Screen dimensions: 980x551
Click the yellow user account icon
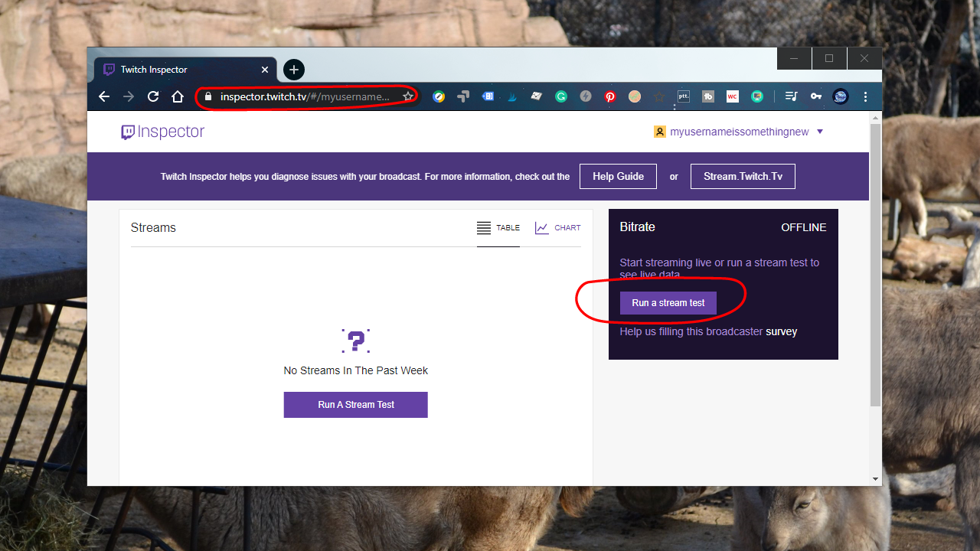[660, 132]
